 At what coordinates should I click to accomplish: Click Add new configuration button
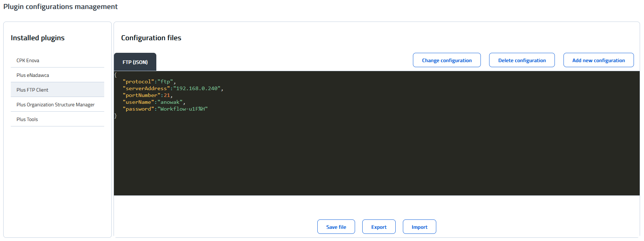(x=598, y=60)
